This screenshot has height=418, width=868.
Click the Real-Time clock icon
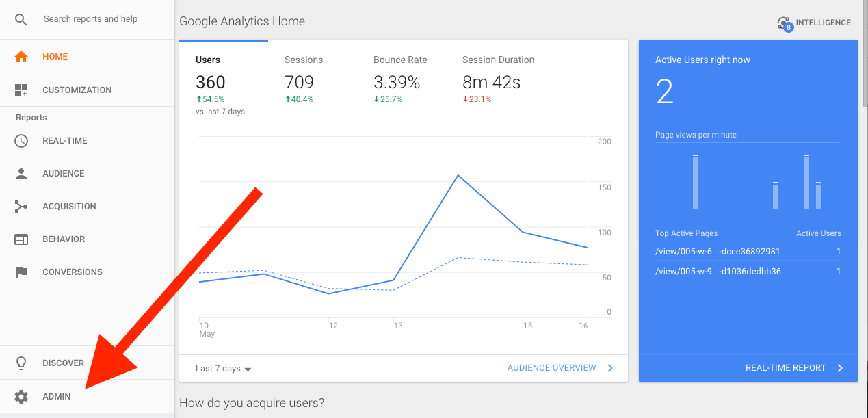[x=21, y=141]
